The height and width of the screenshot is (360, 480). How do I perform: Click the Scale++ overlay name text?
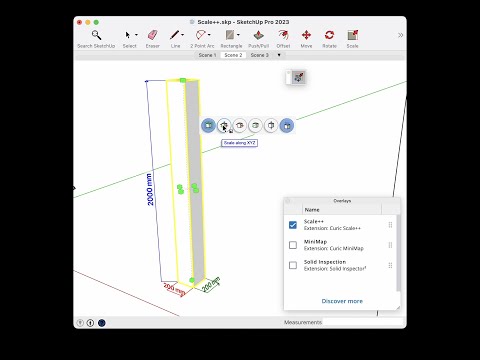click(314, 221)
